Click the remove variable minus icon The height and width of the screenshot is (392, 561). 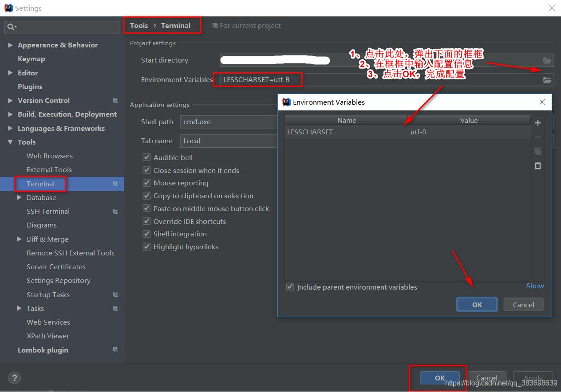tap(537, 137)
